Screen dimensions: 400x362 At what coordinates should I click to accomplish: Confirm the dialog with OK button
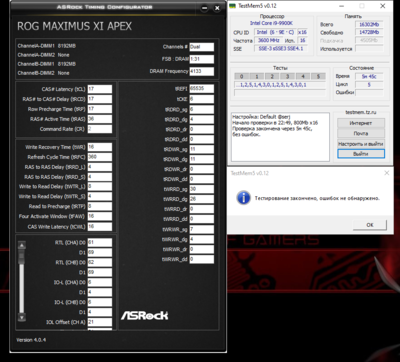(x=370, y=225)
